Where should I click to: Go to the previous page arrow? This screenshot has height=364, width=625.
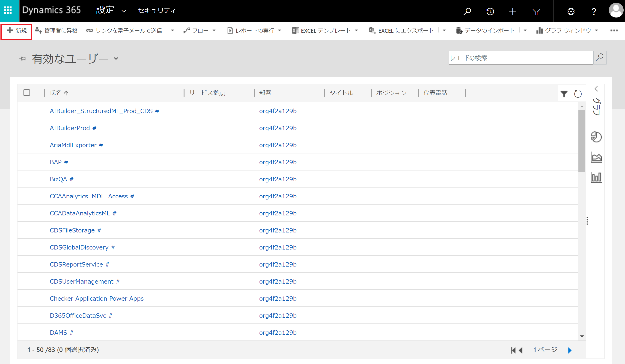pos(521,350)
